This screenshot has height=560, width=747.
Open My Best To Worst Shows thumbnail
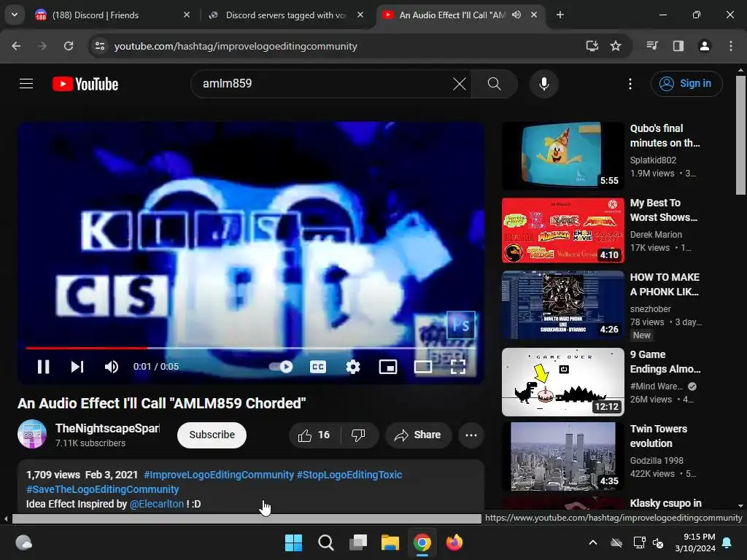562,230
